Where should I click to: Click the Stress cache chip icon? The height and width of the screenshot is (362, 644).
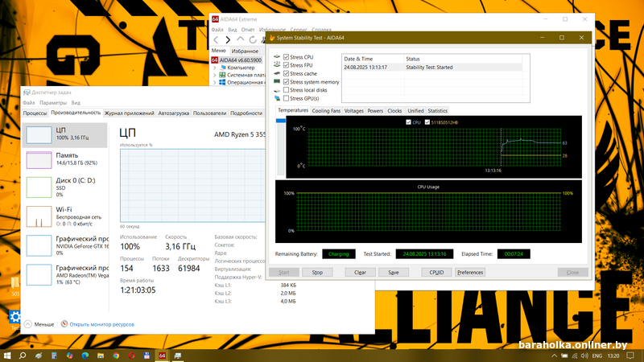click(277, 73)
